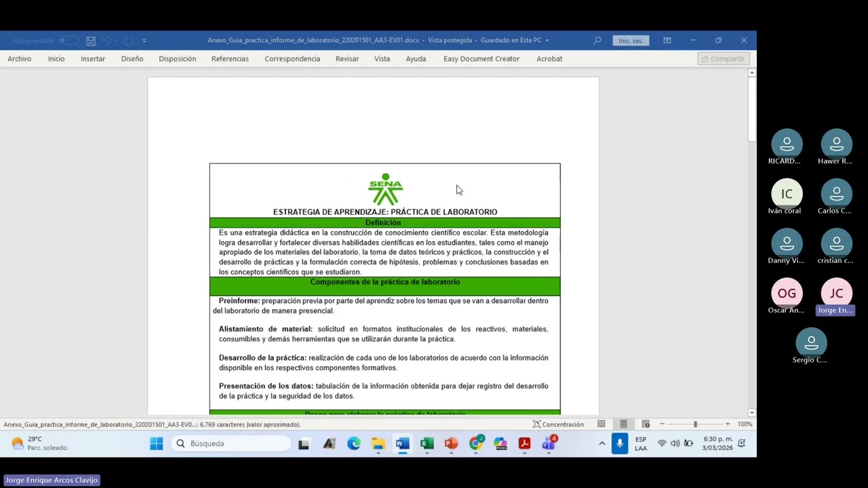Open the Archivo menu
This screenshot has height=488, width=868.
pos(20,59)
